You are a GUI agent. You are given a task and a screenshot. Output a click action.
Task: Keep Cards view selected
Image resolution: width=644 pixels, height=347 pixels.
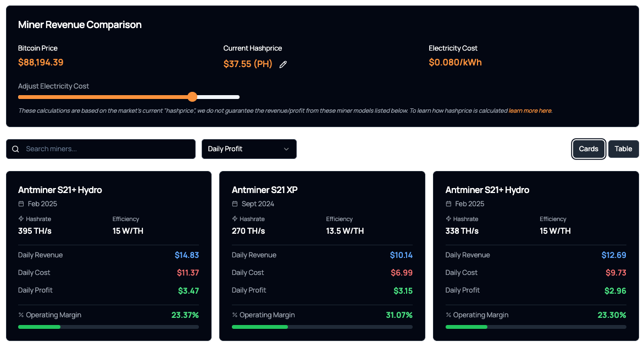[589, 148]
